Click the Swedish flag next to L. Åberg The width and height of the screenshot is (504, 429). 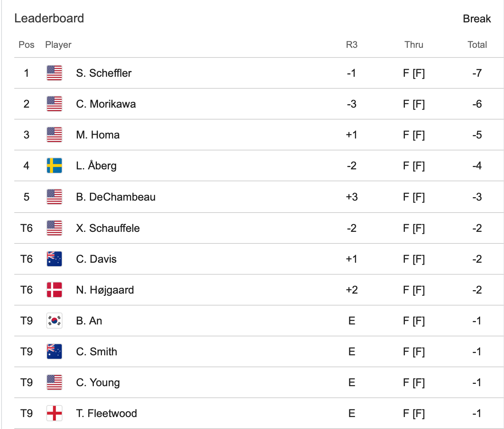tap(54, 166)
